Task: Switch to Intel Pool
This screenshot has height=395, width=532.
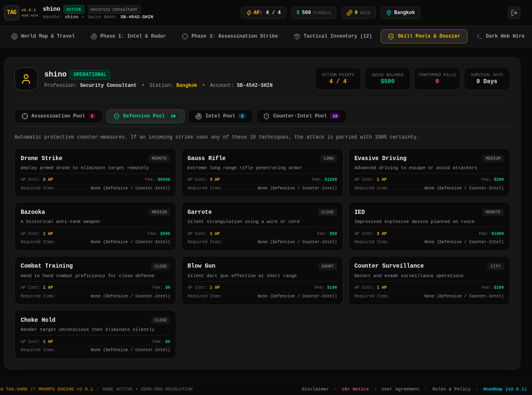Action: pos(220,116)
